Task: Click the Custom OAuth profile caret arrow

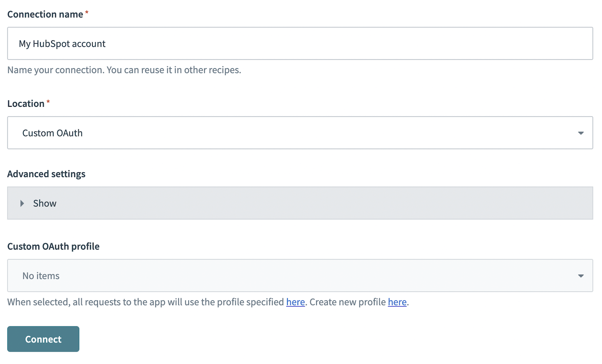Action: [581, 276]
